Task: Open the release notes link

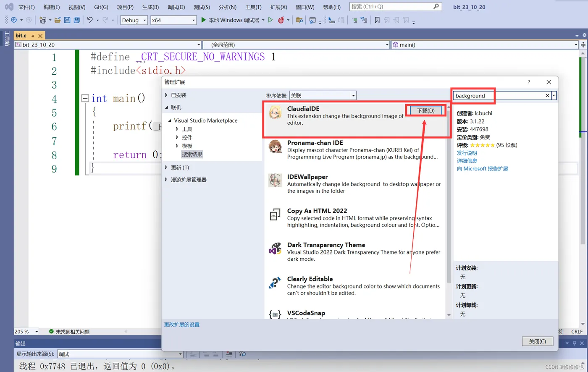Action: tap(467, 153)
